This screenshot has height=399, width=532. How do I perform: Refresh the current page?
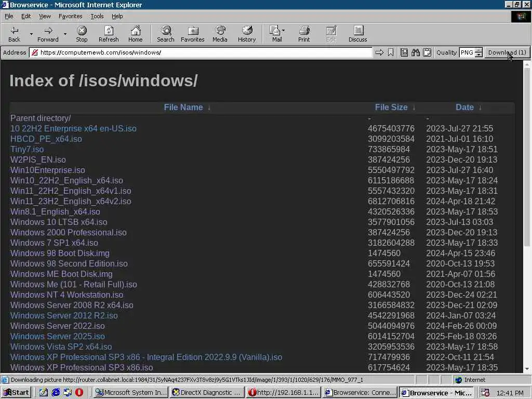click(109, 34)
